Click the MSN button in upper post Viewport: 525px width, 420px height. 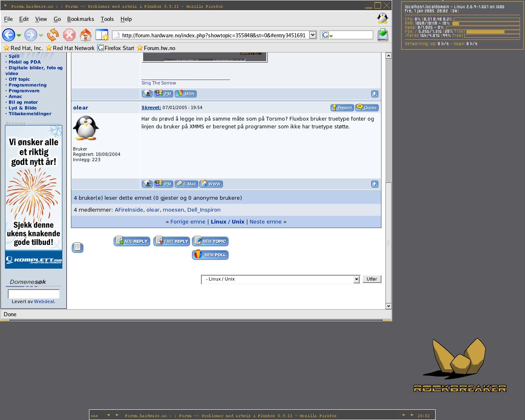[x=186, y=94]
